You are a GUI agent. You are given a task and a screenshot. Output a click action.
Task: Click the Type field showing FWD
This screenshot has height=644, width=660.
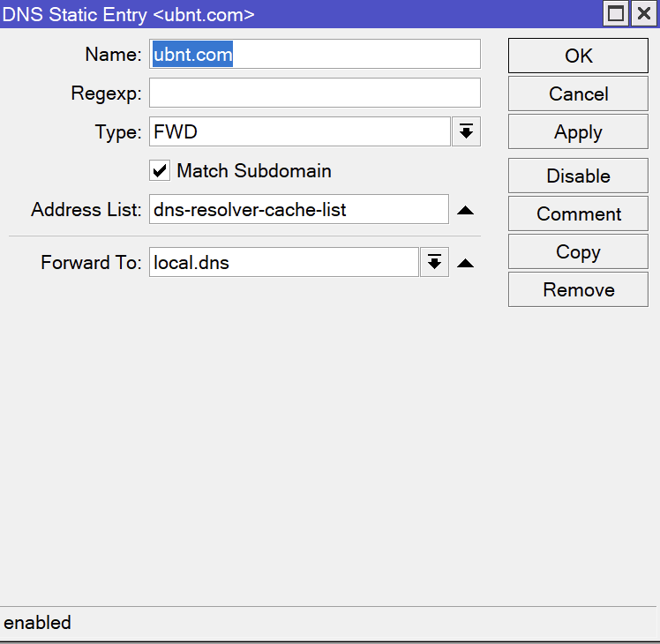click(299, 132)
